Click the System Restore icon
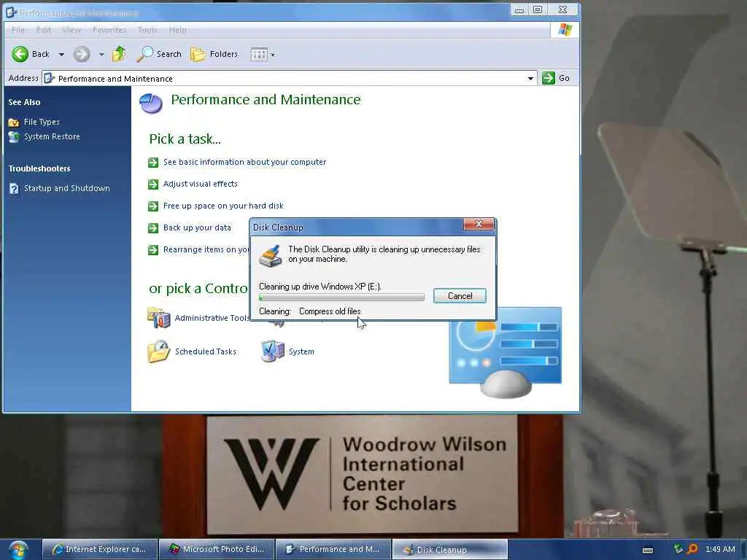The height and width of the screenshot is (560, 747). pyautogui.click(x=14, y=136)
